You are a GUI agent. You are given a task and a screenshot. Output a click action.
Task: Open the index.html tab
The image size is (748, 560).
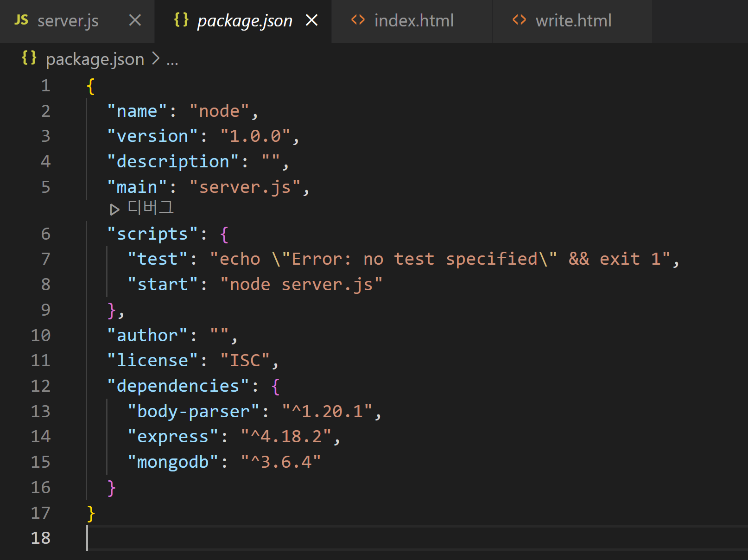point(412,21)
